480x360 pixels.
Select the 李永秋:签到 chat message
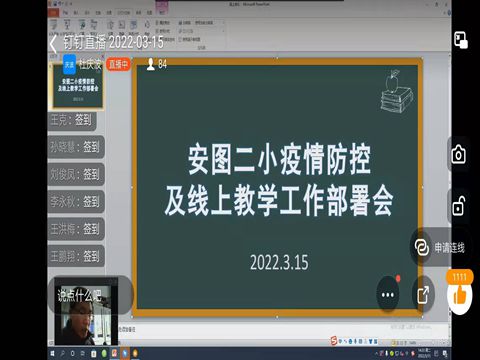point(76,201)
